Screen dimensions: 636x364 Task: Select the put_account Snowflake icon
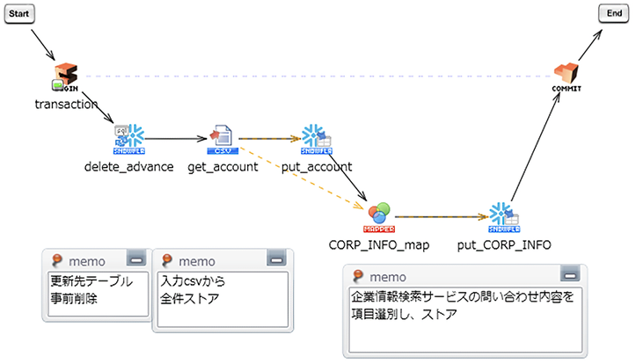317,138
